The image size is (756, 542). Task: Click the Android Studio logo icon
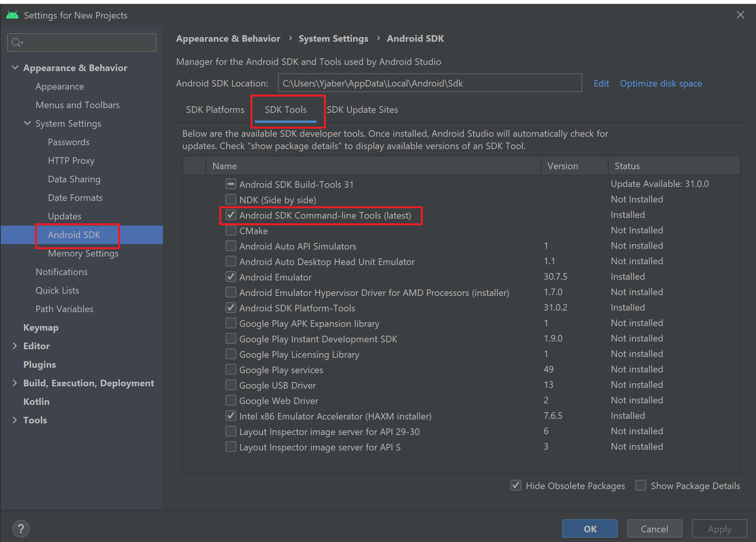tap(12, 15)
